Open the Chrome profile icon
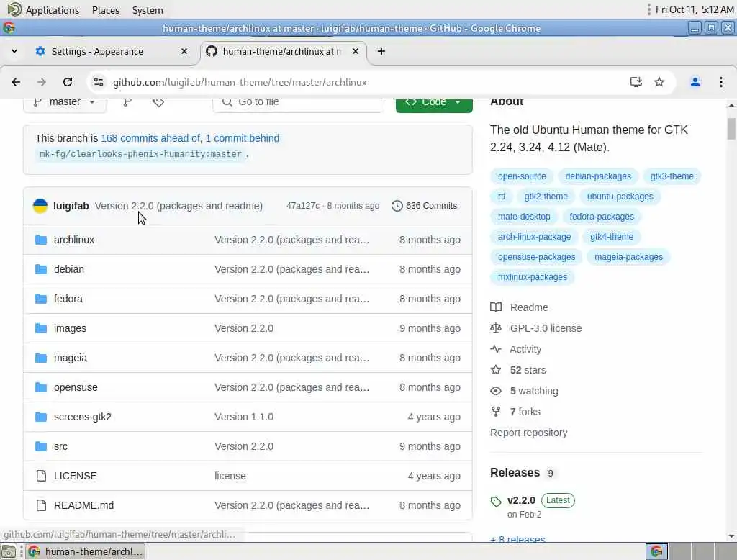 (695, 82)
